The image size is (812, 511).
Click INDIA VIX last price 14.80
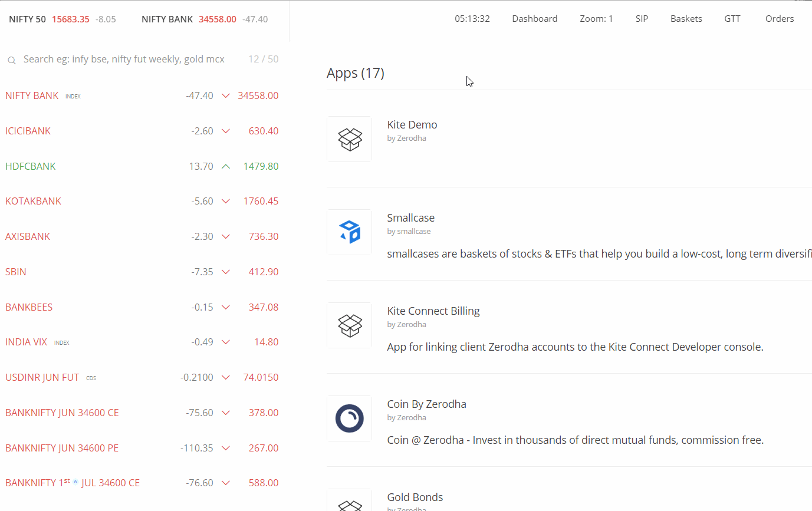(x=267, y=342)
